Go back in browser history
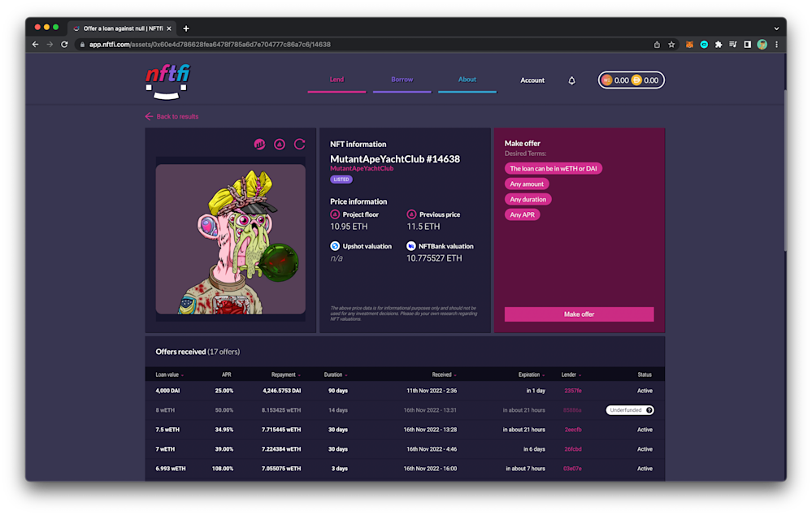This screenshot has width=812, height=515. pos(35,45)
